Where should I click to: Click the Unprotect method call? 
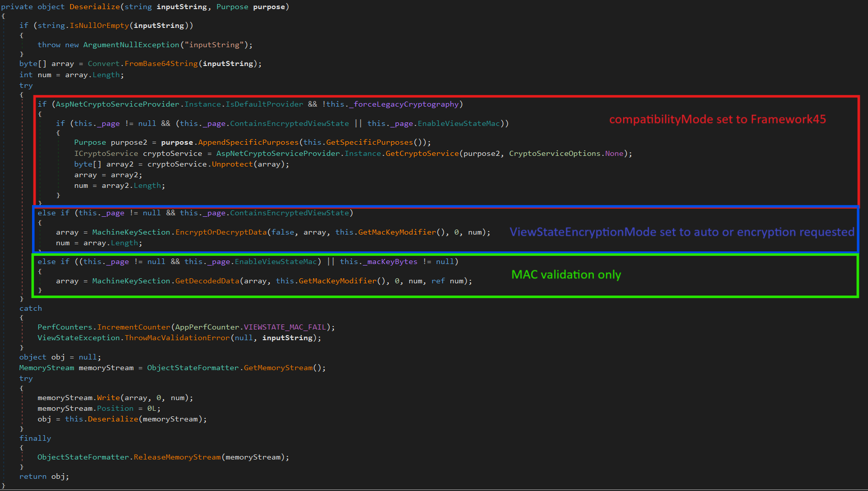point(232,164)
